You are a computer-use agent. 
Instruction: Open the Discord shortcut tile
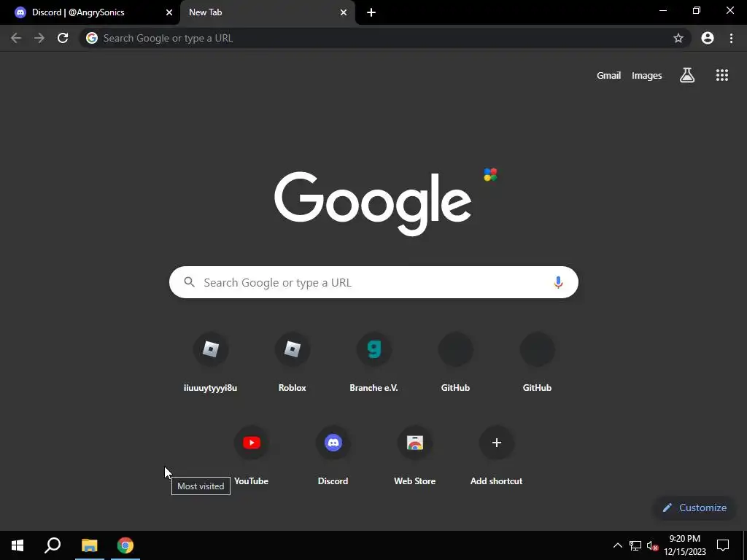333,455
